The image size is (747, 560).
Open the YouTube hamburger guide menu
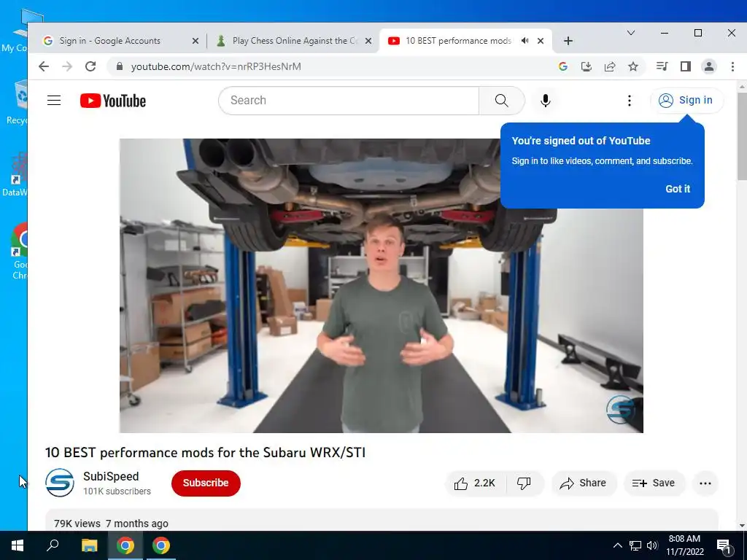click(54, 101)
